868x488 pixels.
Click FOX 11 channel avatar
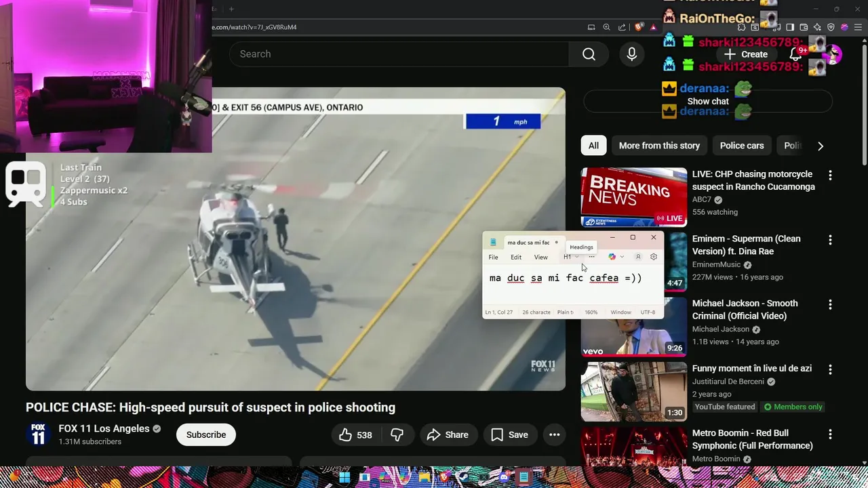(39, 434)
